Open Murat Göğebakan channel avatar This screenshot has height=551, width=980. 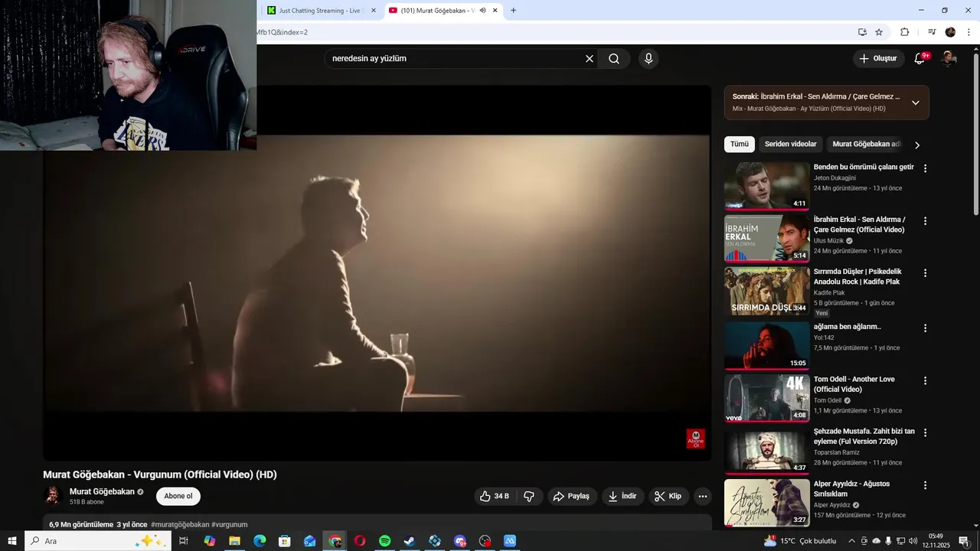53,496
